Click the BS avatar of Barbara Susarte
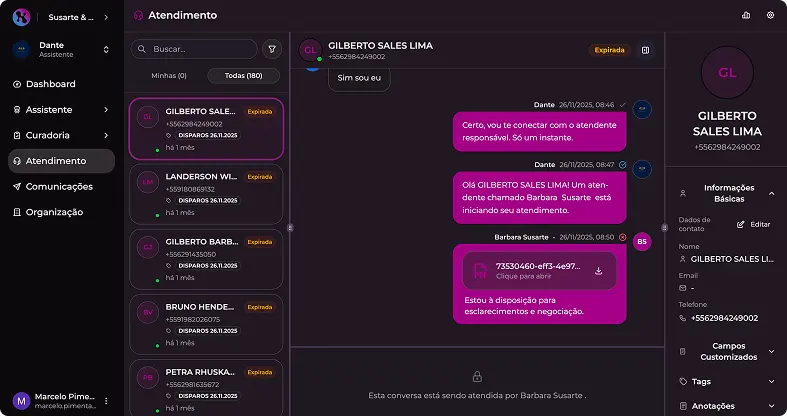The height and width of the screenshot is (416, 787). point(642,242)
